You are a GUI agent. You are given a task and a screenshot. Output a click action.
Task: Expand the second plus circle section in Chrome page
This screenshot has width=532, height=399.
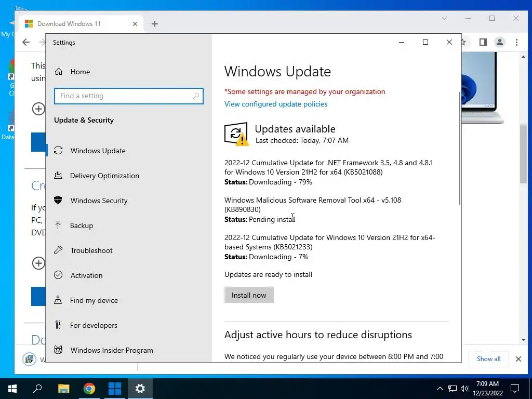[x=38, y=263]
